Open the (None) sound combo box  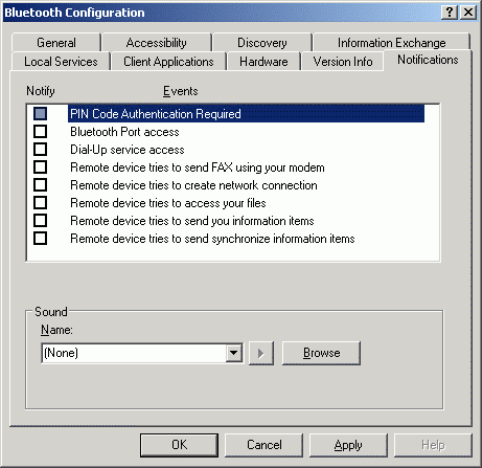[142, 353]
